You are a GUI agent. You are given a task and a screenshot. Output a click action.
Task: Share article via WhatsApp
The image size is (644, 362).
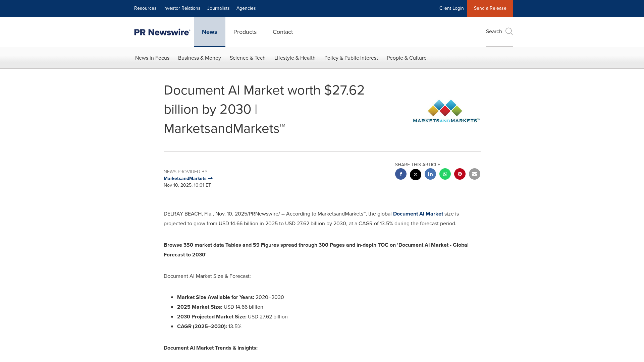click(445, 174)
